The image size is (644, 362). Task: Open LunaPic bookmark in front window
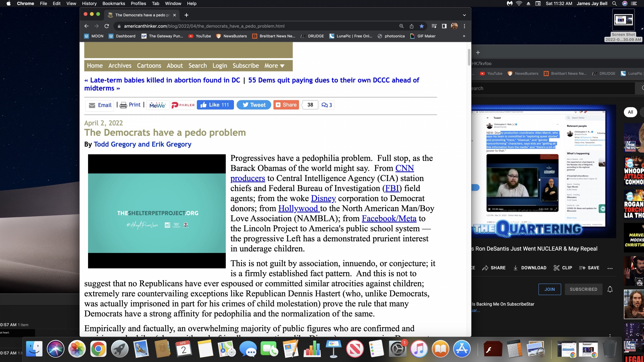coord(351,36)
